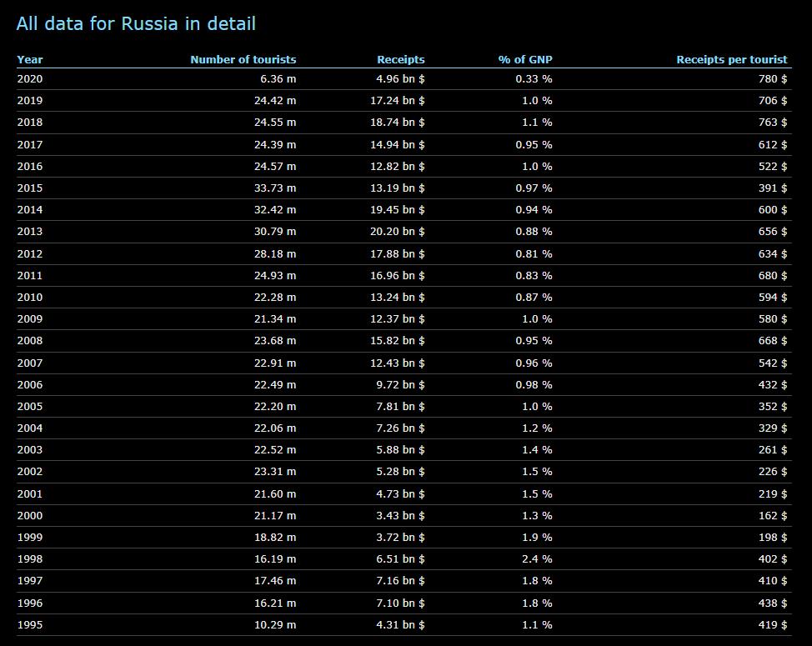Click the receipts per tourist value '668 $'
812x646 pixels.
tap(773, 341)
